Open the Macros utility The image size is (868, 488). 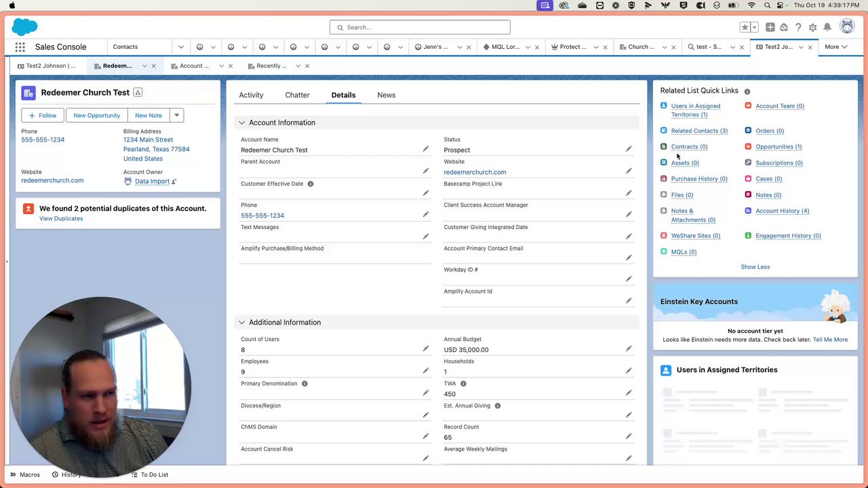click(x=24, y=474)
